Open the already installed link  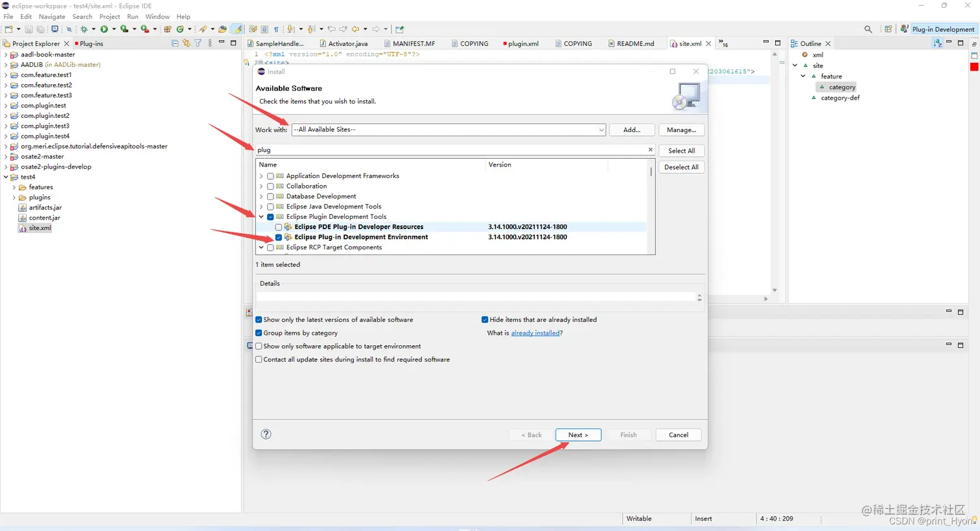pyautogui.click(x=535, y=333)
